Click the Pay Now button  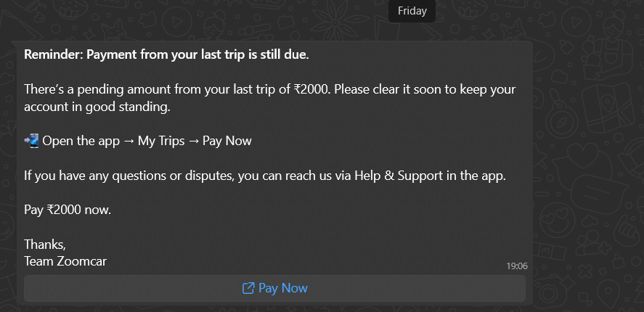[274, 288]
